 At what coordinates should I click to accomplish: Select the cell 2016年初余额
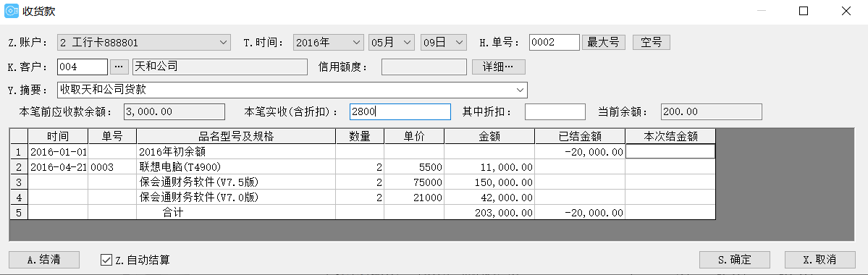click(236, 151)
